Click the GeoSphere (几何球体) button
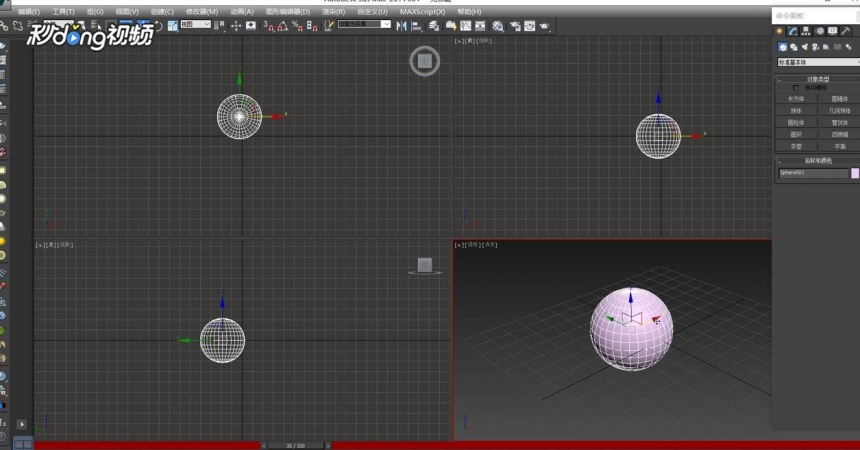This screenshot has width=860, height=450. [x=839, y=111]
